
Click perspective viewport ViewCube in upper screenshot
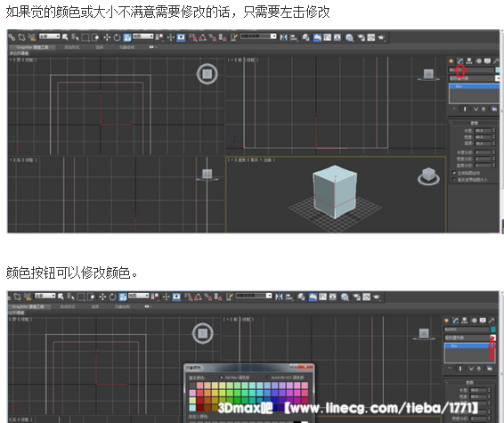click(x=428, y=175)
